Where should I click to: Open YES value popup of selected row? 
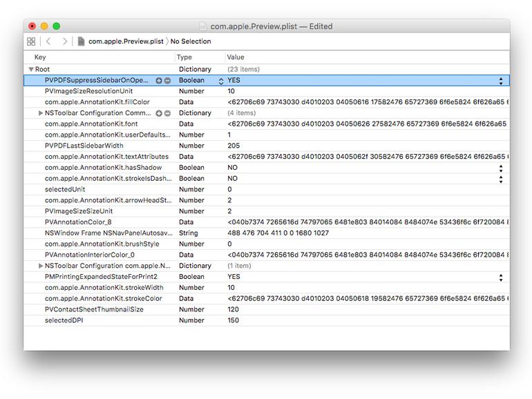(x=501, y=81)
